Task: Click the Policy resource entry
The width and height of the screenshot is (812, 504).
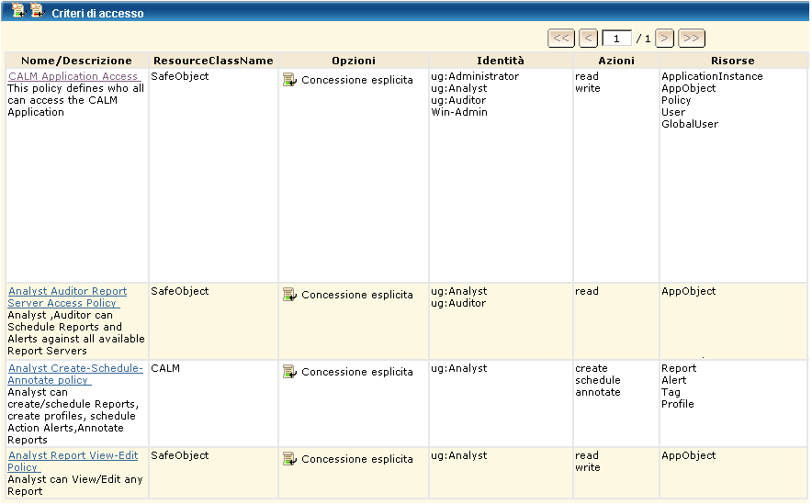Action: [676, 100]
